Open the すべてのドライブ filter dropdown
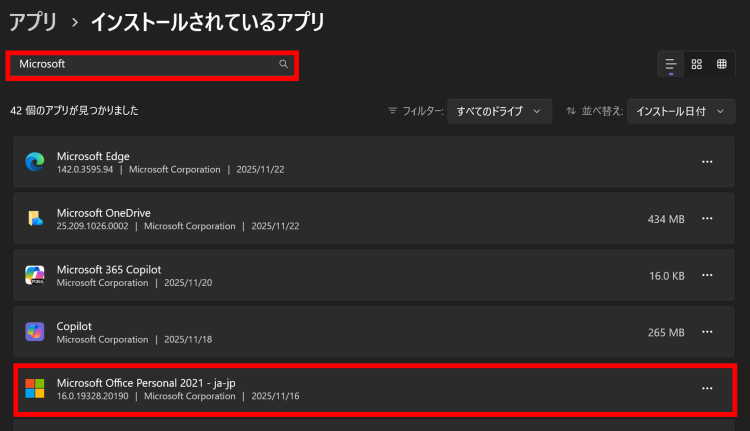The image size is (750, 431). point(499,111)
